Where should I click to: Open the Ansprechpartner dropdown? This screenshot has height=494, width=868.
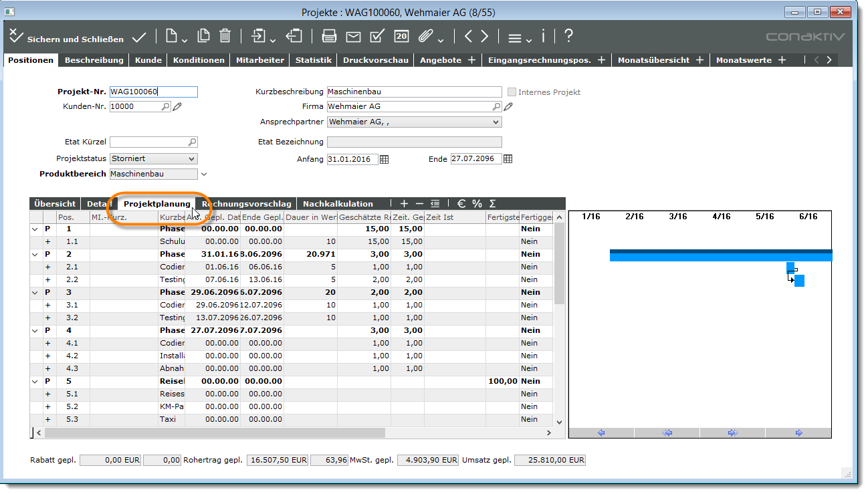[496, 122]
